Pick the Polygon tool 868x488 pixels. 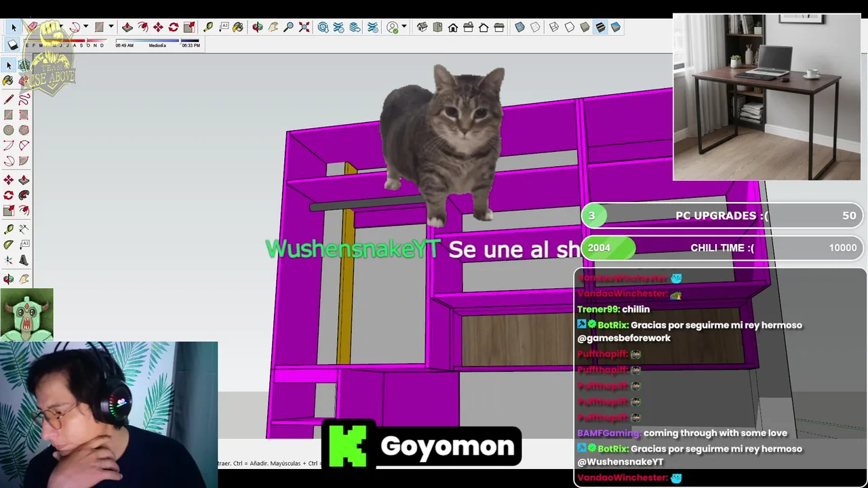24,130
